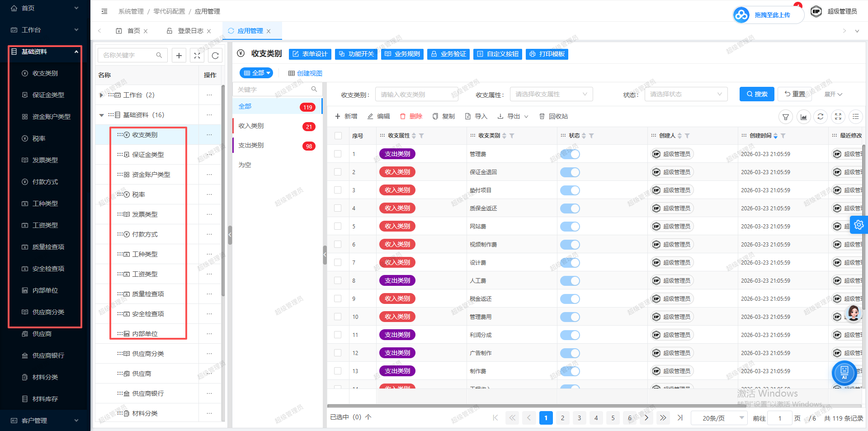
Task: Click the 业务规则 button
Action: [x=402, y=54]
